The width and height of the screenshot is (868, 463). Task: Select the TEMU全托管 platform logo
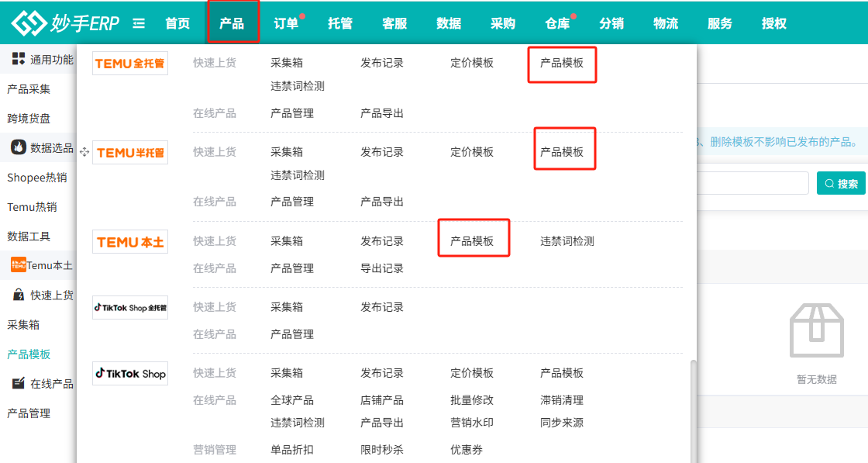click(x=130, y=63)
